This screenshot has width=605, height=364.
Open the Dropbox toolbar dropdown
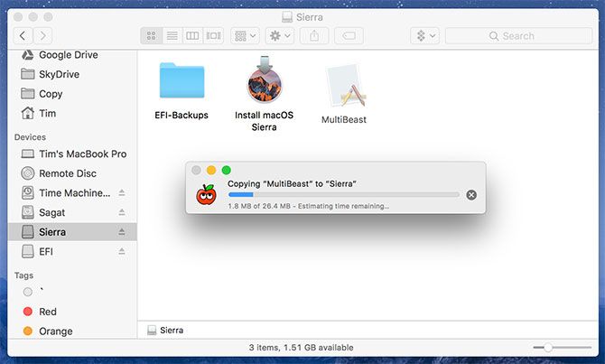[x=425, y=36]
